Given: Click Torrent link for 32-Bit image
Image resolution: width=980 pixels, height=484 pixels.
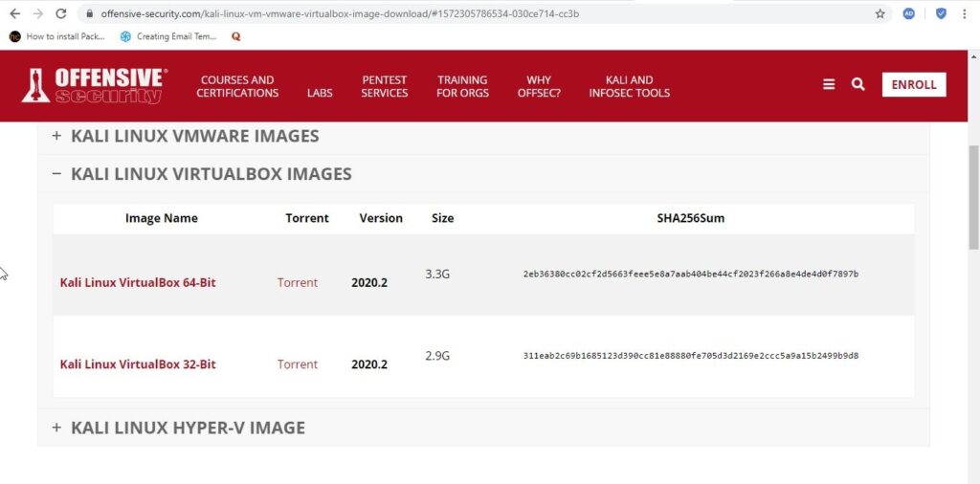Looking at the screenshot, I should (x=298, y=364).
